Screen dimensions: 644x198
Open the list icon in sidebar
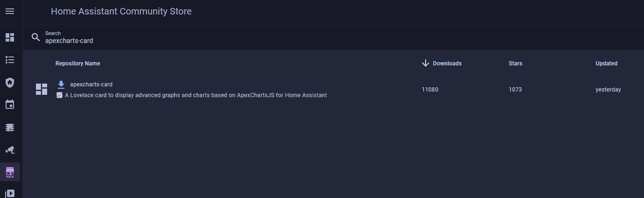click(x=10, y=60)
